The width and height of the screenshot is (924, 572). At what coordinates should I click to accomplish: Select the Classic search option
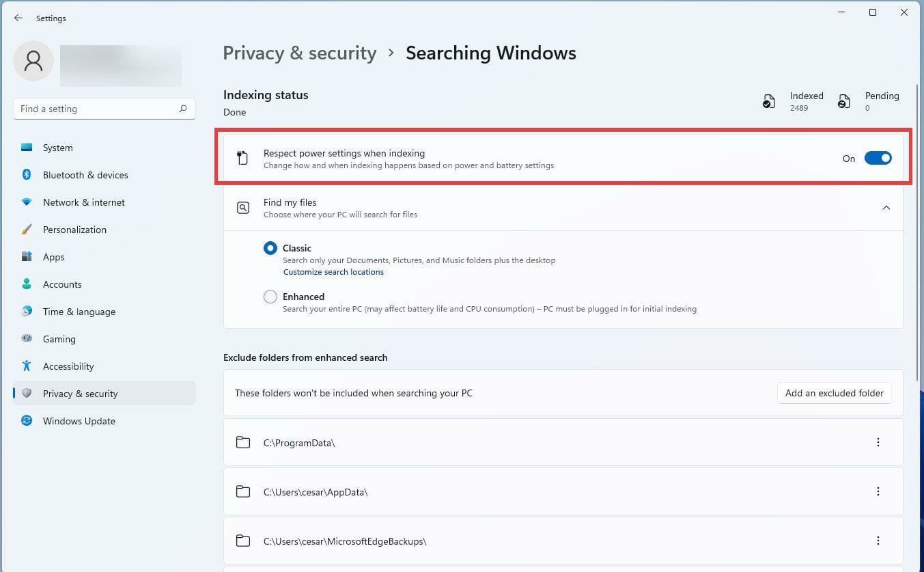pos(270,247)
